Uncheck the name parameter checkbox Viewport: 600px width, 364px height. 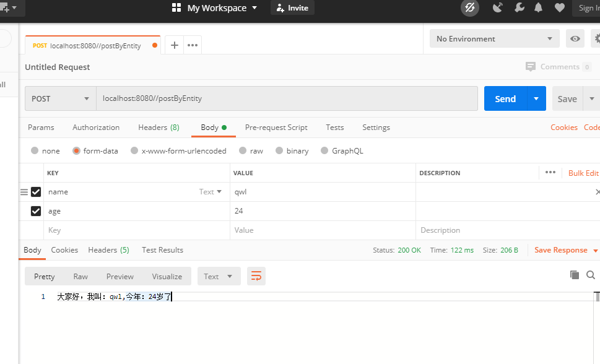click(x=36, y=192)
